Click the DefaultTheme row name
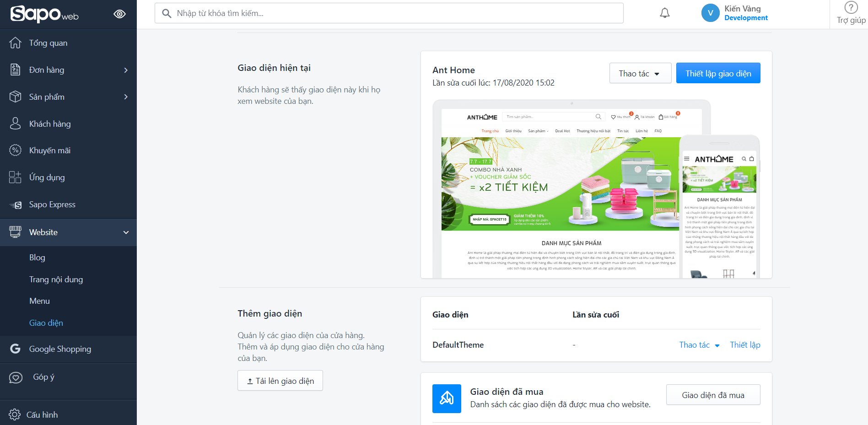Image resolution: width=868 pixels, height=425 pixels. (x=458, y=345)
